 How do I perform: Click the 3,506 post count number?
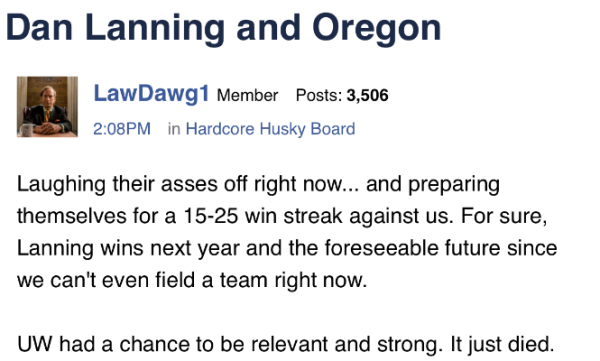(367, 95)
